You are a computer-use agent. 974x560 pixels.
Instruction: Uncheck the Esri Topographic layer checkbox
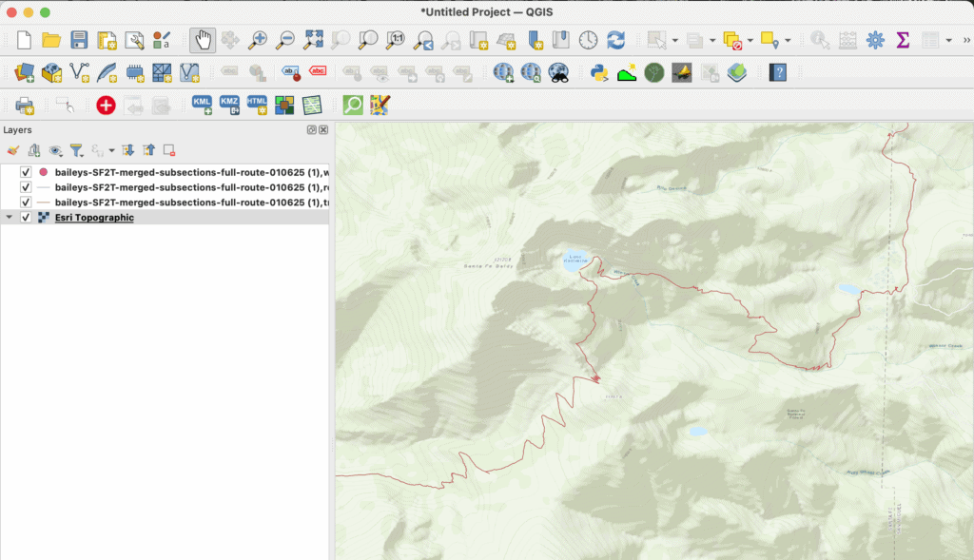point(26,218)
